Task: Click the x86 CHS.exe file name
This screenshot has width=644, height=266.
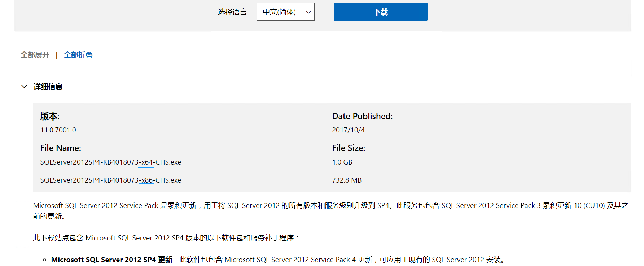Action: 111,180
